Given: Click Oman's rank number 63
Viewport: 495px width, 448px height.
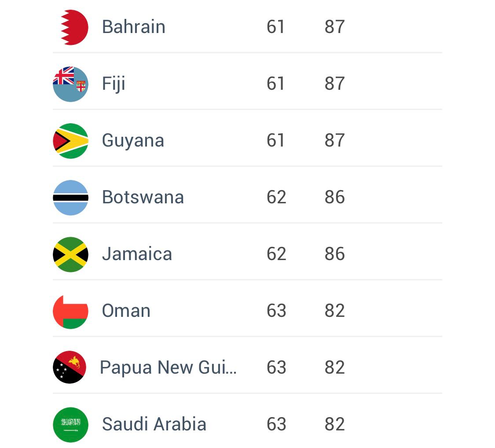Looking at the screenshot, I should (276, 311).
